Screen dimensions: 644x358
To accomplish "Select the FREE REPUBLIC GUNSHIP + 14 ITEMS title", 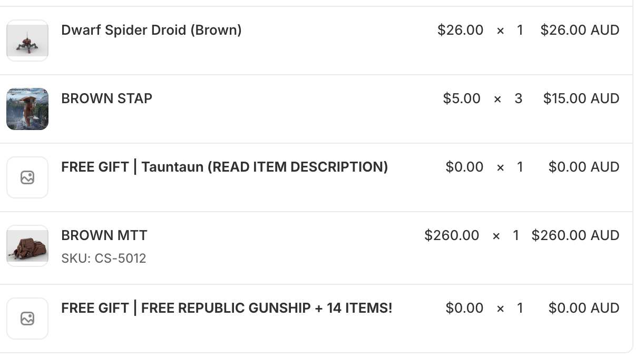I will pyautogui.click(x=227, y=308).
